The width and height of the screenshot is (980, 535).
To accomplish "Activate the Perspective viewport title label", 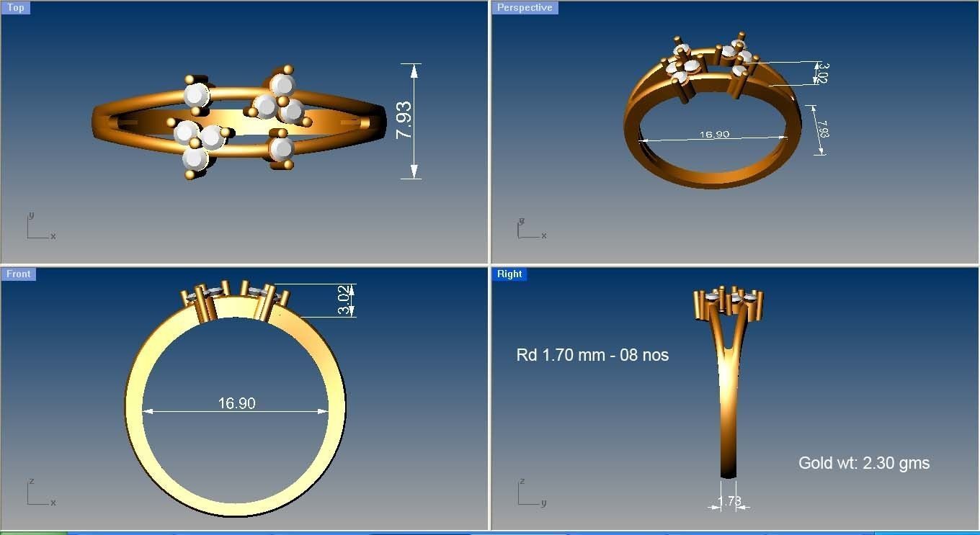I will pyautogui.click(x=525, y=8).
